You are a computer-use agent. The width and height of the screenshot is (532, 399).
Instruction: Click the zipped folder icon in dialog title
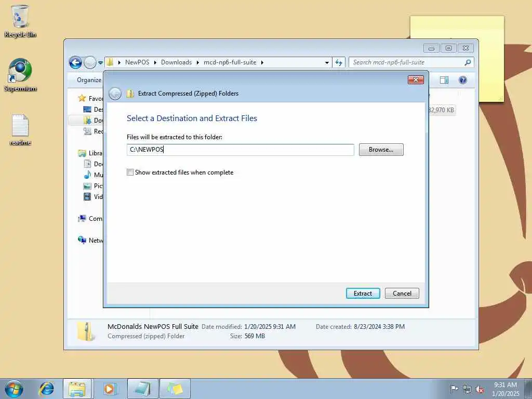click(x=130, y=94)
